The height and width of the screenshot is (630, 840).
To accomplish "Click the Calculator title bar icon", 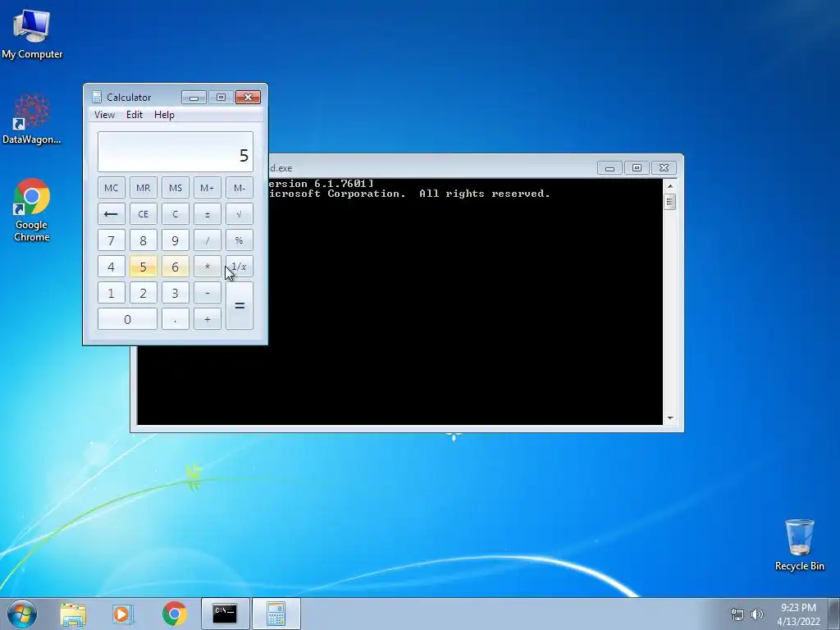I will pyautogui.click(x=97, y=97).
